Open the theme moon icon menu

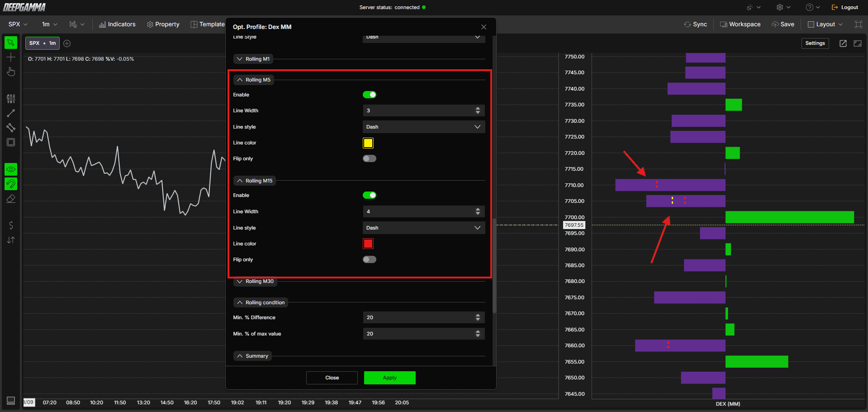754,7
